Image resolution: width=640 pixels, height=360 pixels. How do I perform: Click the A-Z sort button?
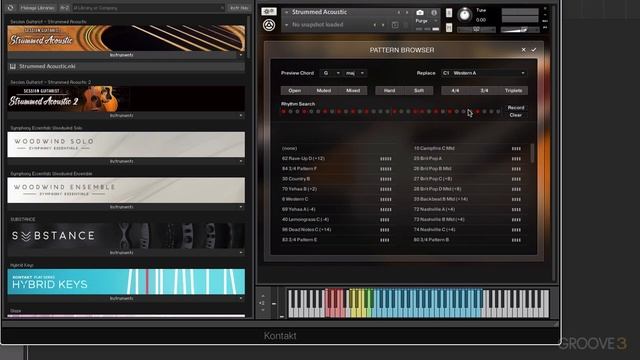(64, 8)
